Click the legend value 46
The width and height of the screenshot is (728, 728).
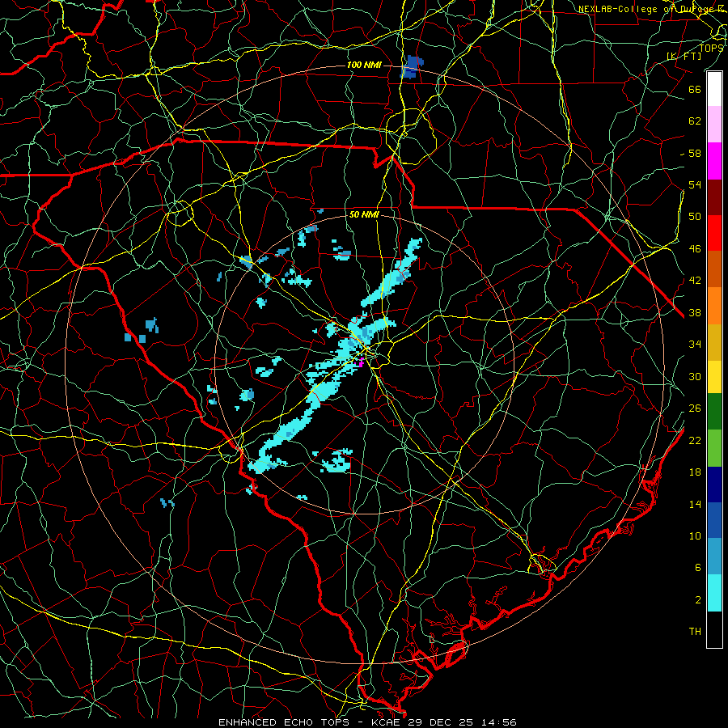tap(695, 249)
